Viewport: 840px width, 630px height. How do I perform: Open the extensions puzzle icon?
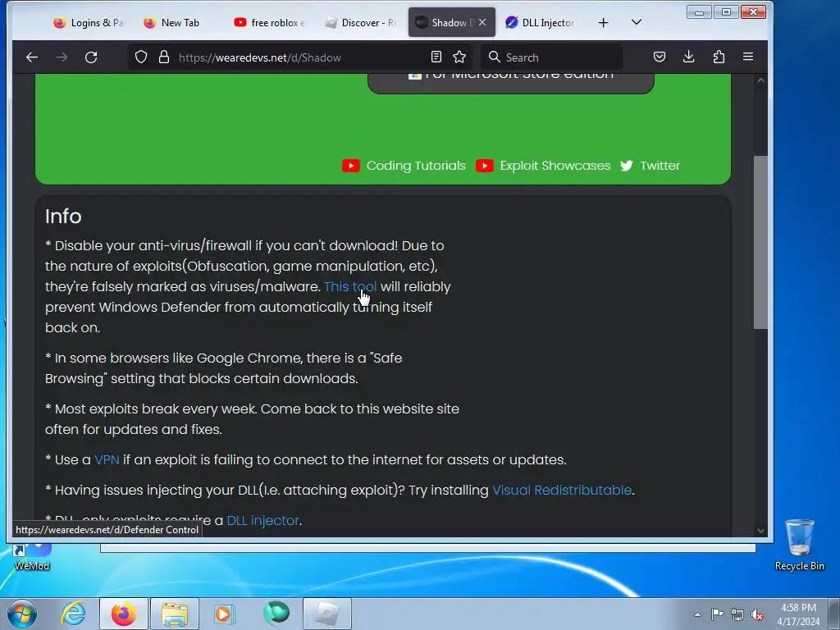[719, 57]
